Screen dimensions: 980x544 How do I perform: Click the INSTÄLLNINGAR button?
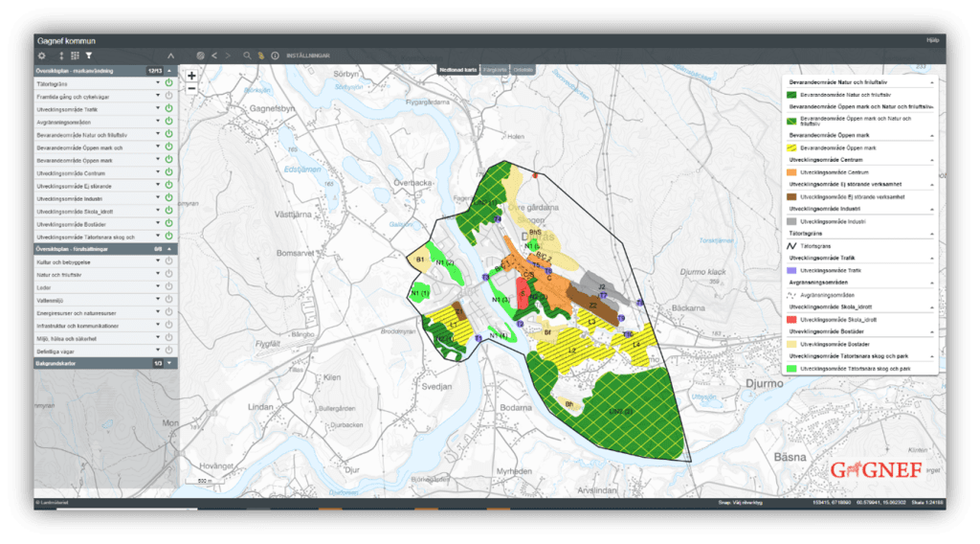308,57
